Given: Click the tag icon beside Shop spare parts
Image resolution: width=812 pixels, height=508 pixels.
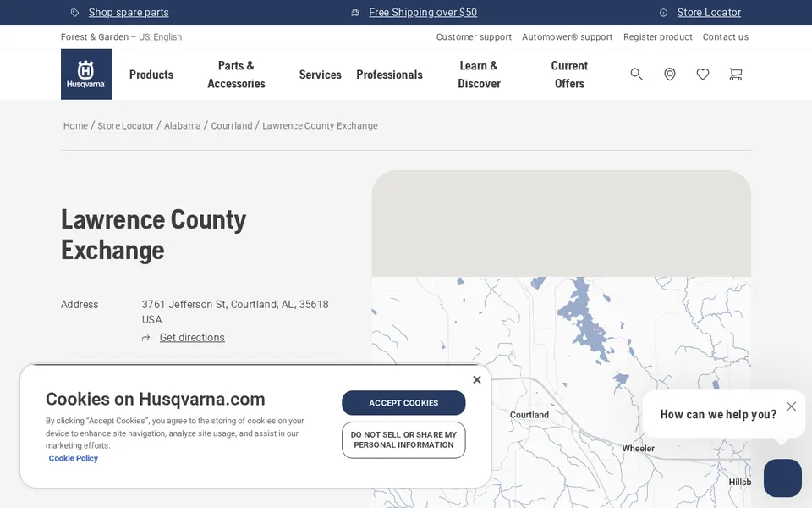Looking at the screenshot, I should [x=75, y=13].
